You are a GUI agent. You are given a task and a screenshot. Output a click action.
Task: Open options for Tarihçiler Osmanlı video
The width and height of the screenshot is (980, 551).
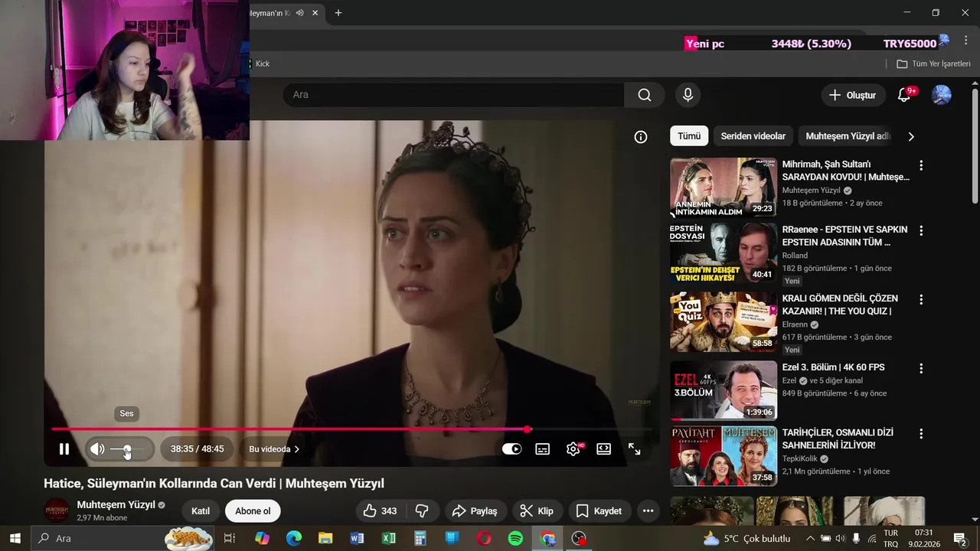tap(921, 433)
